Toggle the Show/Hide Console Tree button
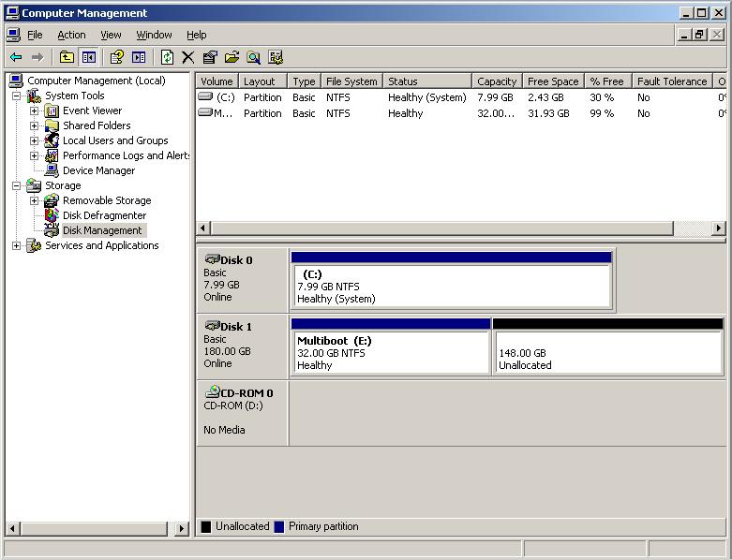The width and height of the screenshot is (732, 560). pos(88,57)
